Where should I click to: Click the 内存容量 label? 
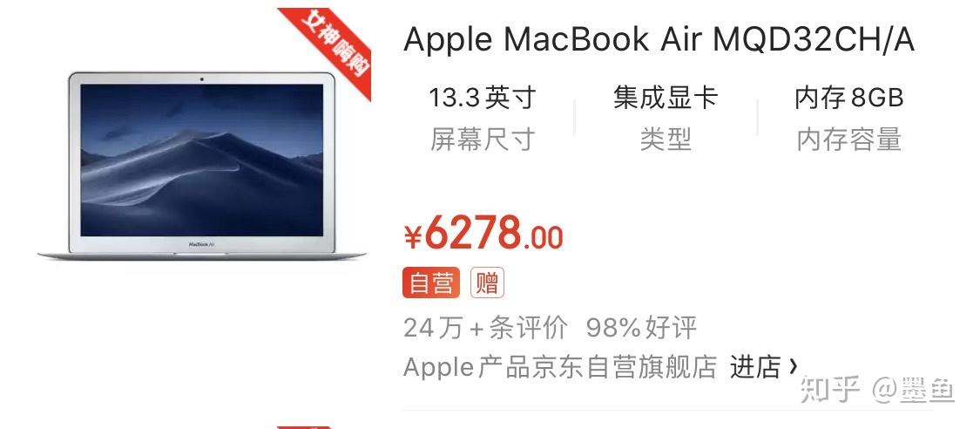point(848,140)
